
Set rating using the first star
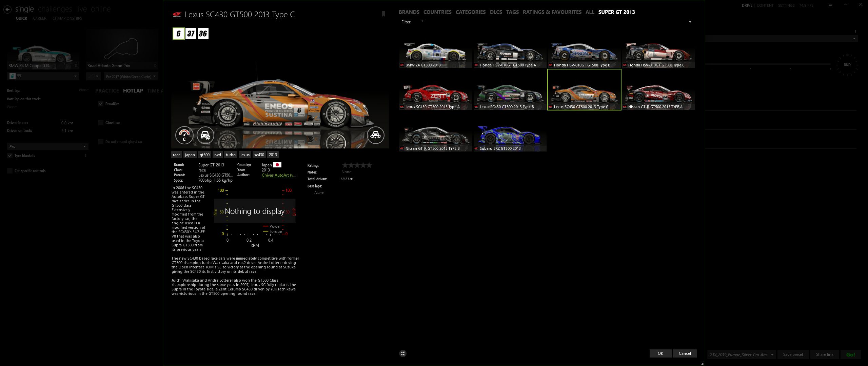tap(345, 165)
